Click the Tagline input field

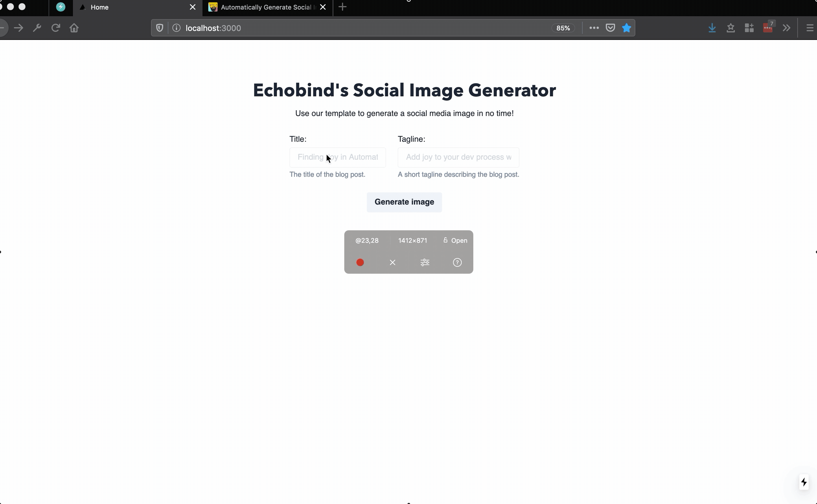tap(458, 157)
